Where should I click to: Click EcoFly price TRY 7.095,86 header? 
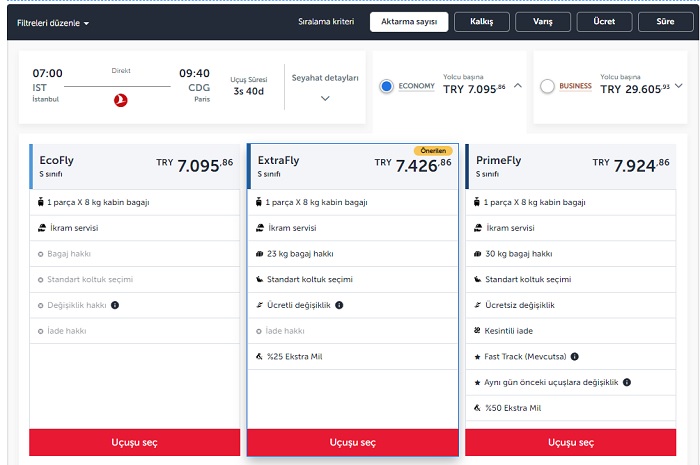pyautogui.click(x=195, y=166)
